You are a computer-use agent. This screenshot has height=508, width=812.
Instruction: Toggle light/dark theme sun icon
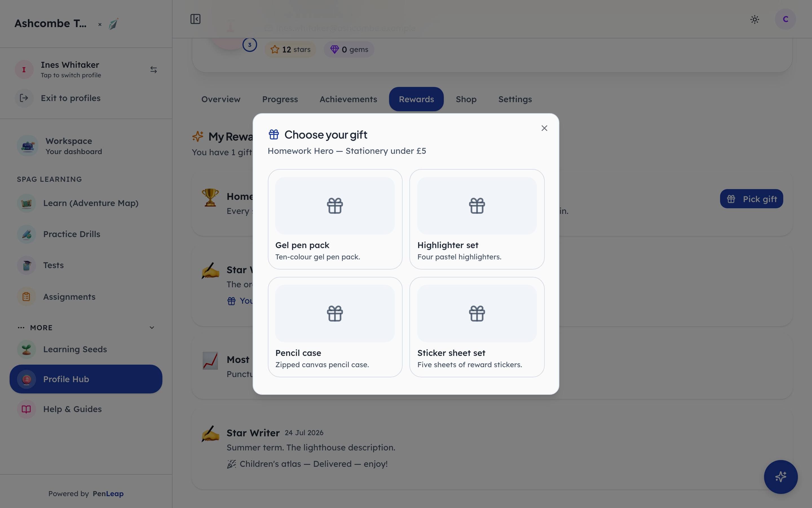coord(754,19)
